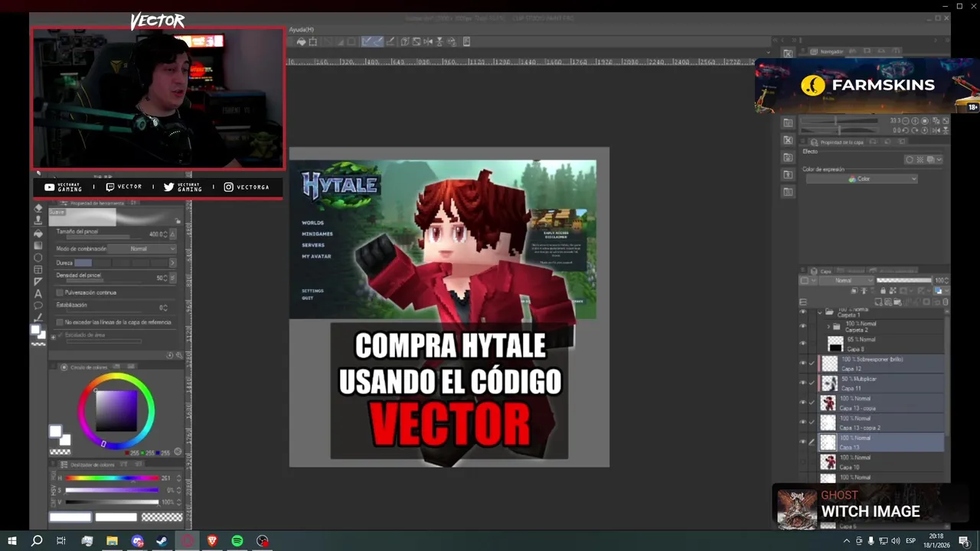Click the layer color change icon

(x=938, y=291)
